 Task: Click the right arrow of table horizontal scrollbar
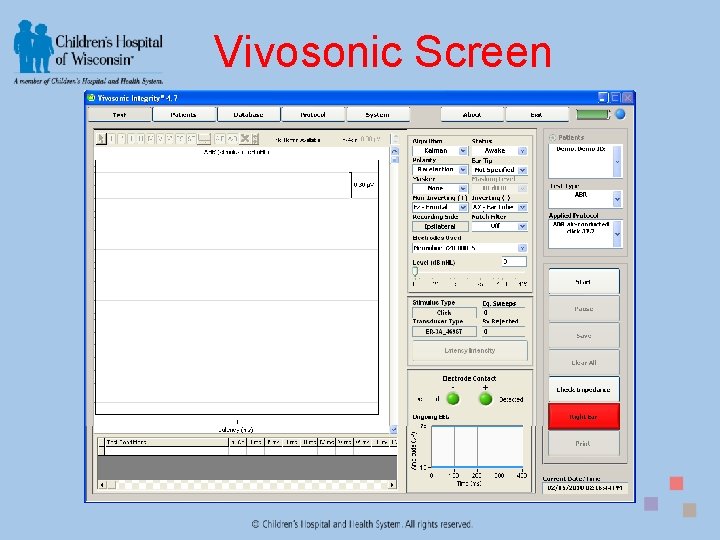pos(392,484)
